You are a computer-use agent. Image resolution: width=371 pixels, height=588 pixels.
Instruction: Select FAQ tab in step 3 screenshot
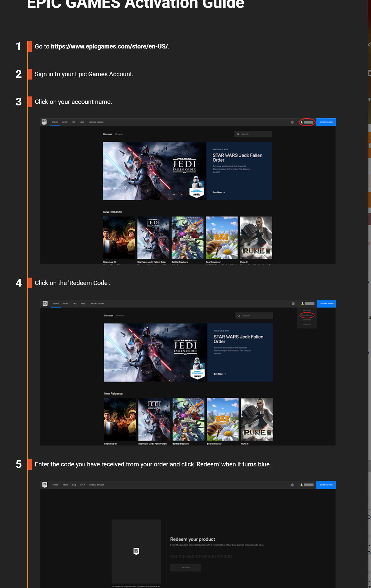[74, 122]
